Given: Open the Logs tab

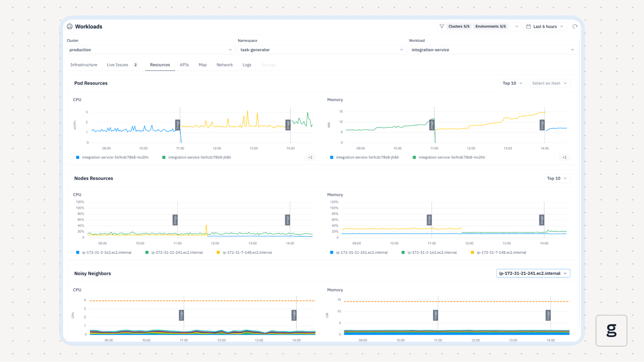Looking at the screenshot, I should 247,65.
